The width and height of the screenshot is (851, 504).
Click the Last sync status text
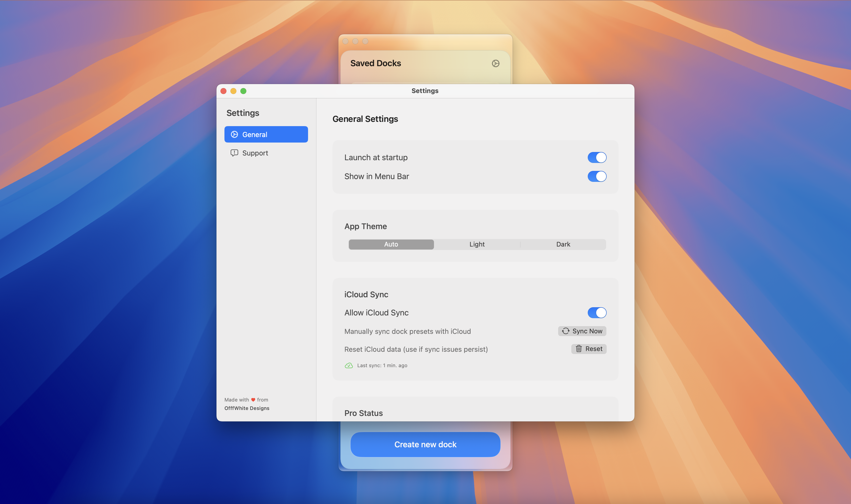[382, 365]
